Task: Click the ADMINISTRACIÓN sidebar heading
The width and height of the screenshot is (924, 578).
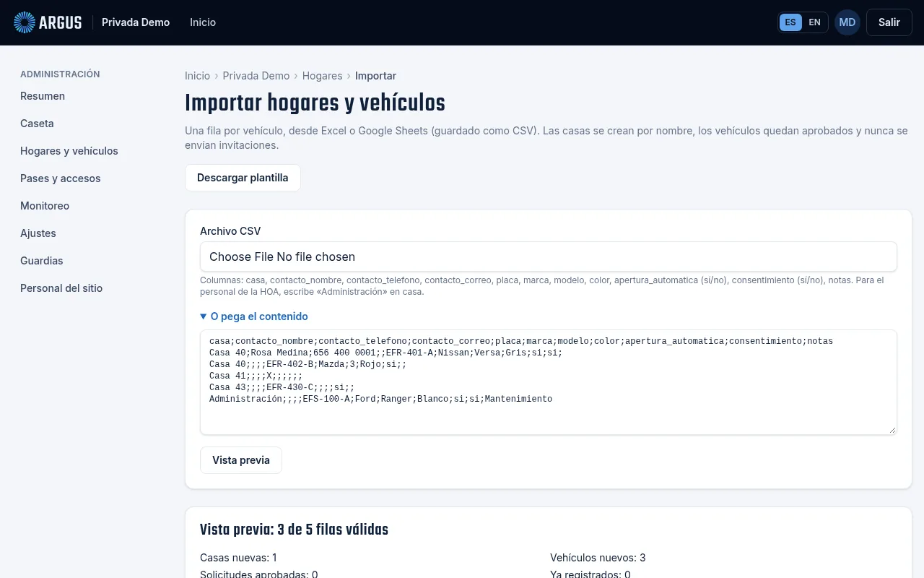Action: pyautogui.click(x=60, y=74)
